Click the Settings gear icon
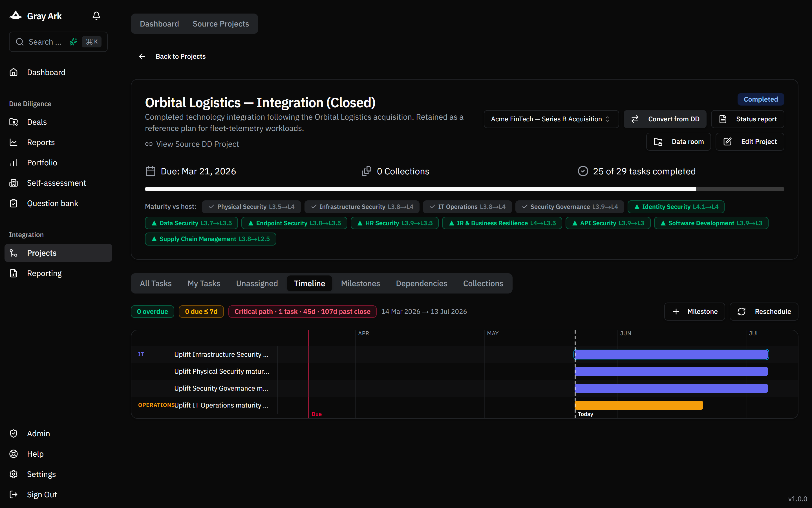Screen dimensions: 812x508 click(14, 474)
